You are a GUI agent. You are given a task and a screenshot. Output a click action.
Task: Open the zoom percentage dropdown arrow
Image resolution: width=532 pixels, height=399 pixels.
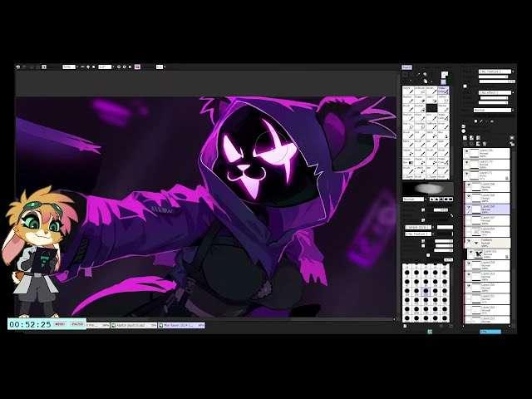[x=77, y=66]
